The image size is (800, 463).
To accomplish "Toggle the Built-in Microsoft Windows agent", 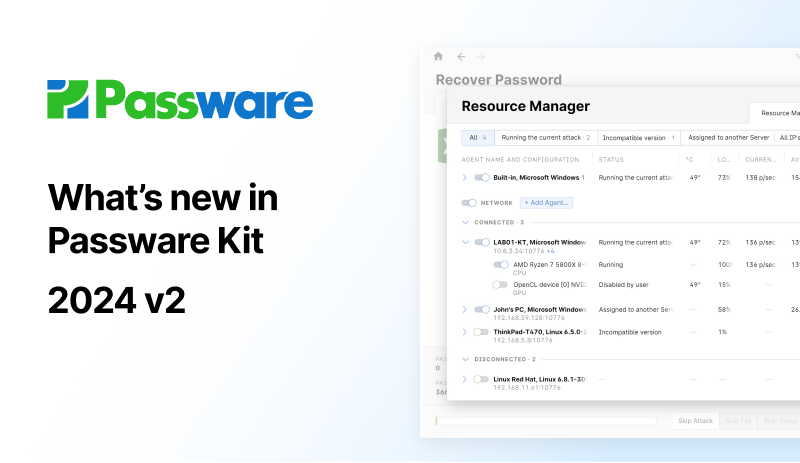I will tap(482, 177).
